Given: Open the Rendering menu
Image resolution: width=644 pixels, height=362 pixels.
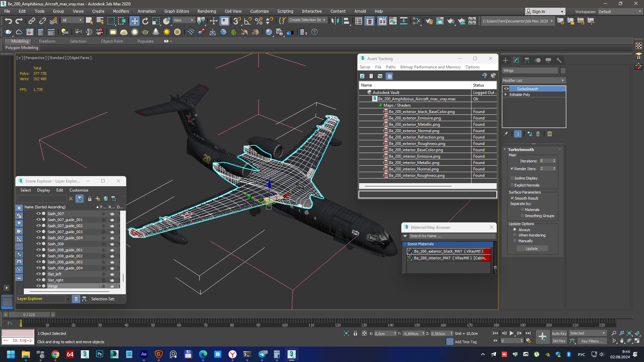Looking at the screenshot, I should 206,11.
